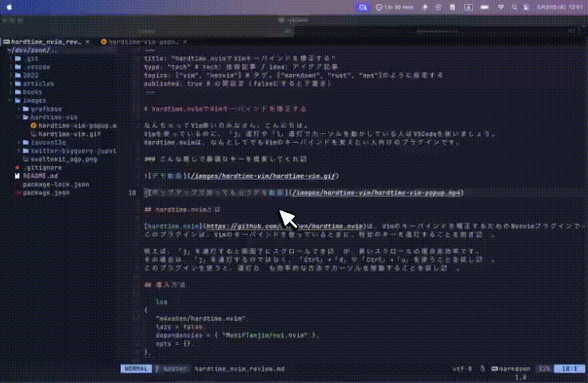Click the .git folder icon
The height and width of the screenshot is (383, 588).
point(18,59)
